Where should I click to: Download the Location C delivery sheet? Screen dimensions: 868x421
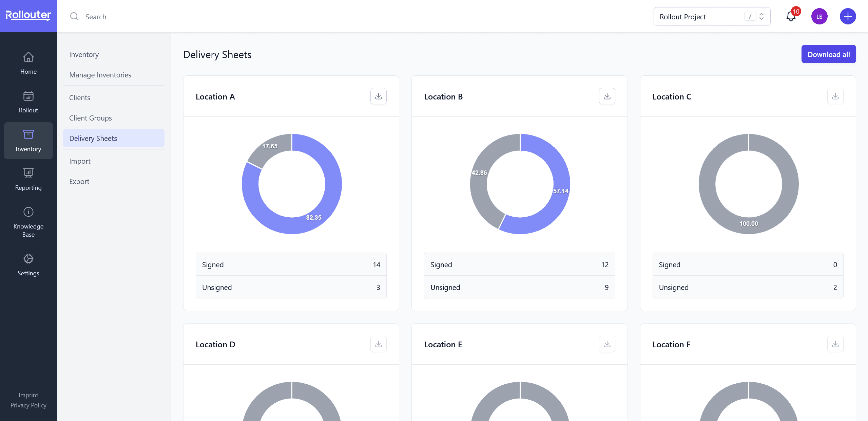pos(835,96)
